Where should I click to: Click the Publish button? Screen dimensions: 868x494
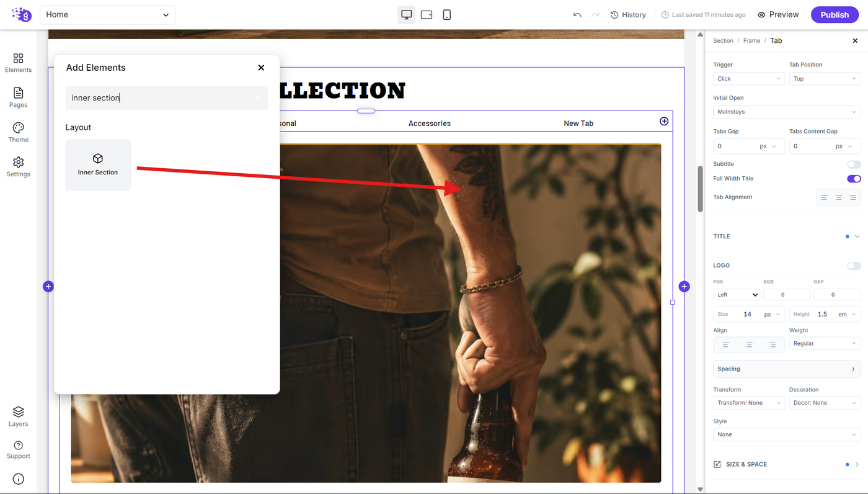tap(835, 15)
